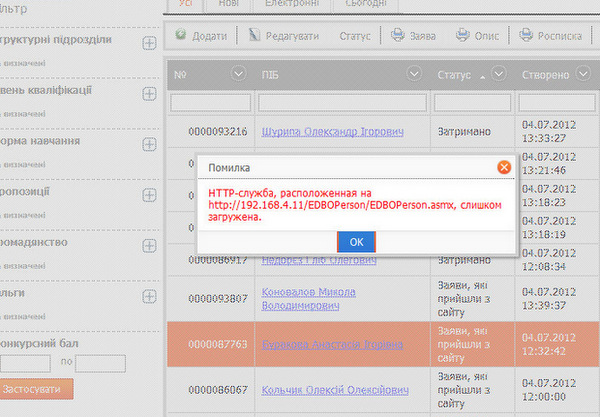The width and height of the screenshot is (600, 417).
Task: Click the Застосувати filter button
Action: tap(37, 388)
